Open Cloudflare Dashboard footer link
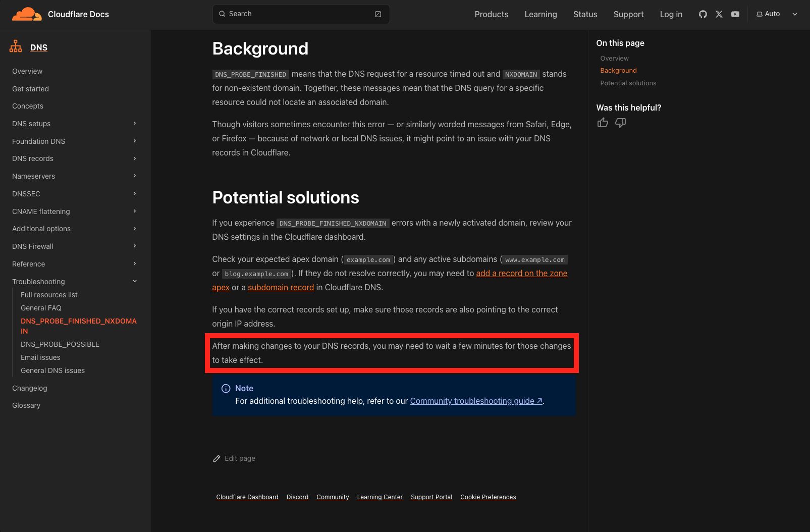Screen dimensions: 810x532 (x=247, y=497)
